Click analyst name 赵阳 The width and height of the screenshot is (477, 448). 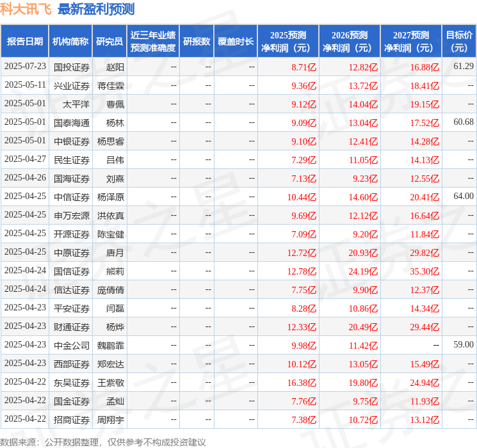click(x=115, y=67)
